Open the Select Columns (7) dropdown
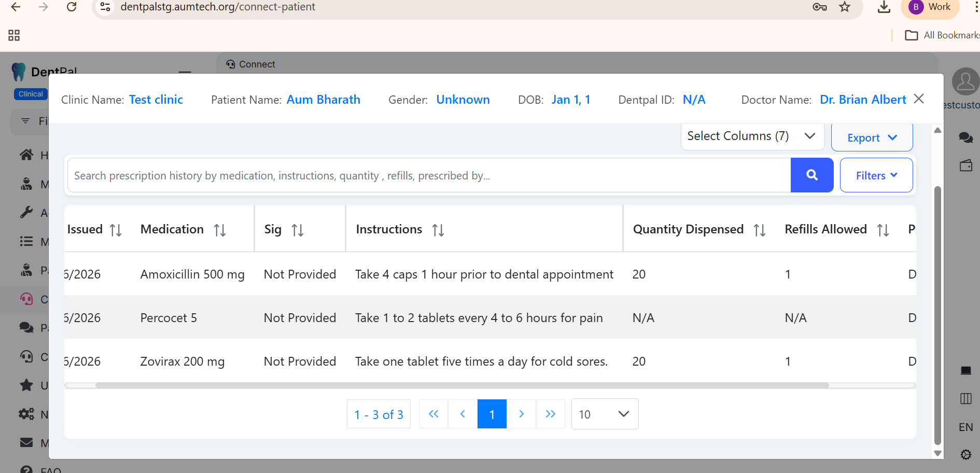 tap(752, 136)
